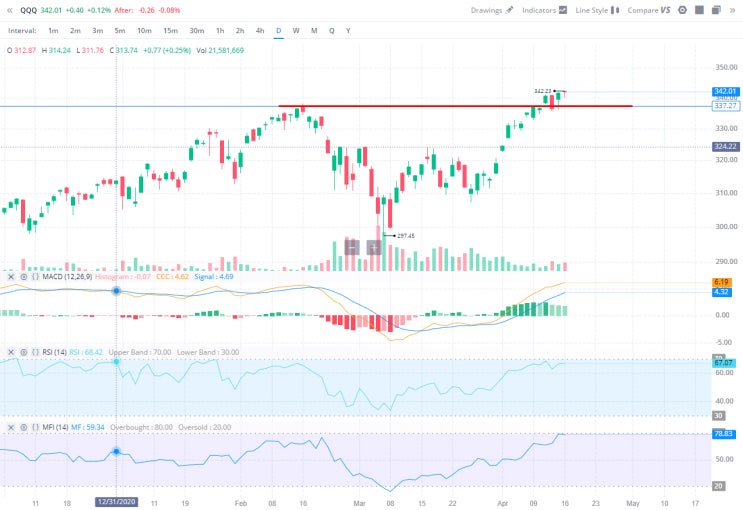
Task: Click the 324.22 crosshair price label
Action: tap(725, 146)
